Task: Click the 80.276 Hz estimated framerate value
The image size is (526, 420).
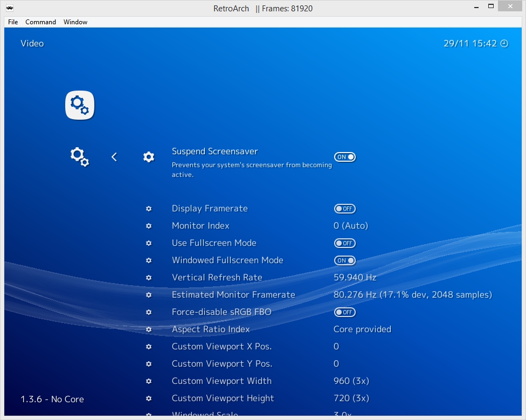Action: [x=413, y=294]
